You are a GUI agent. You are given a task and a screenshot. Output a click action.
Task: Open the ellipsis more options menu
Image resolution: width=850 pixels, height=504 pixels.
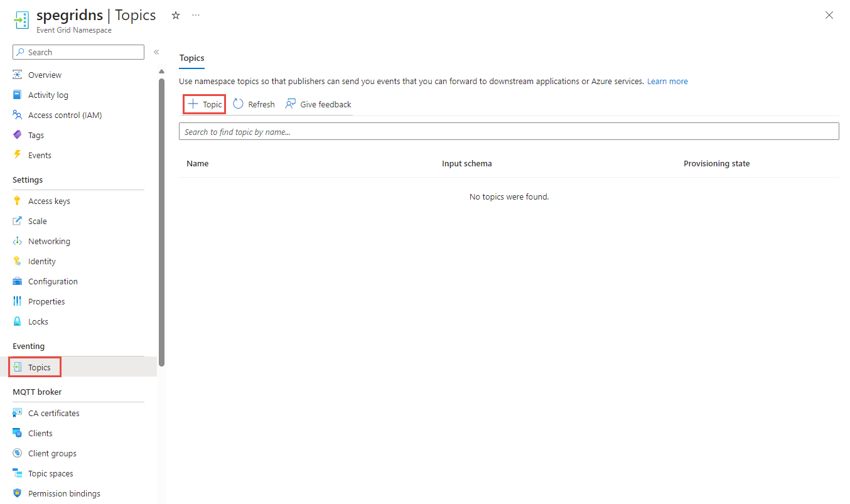pos(196,15)
